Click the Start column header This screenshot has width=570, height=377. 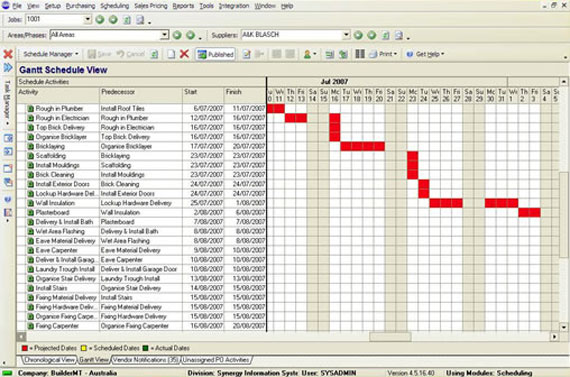[x=203, y=95]
